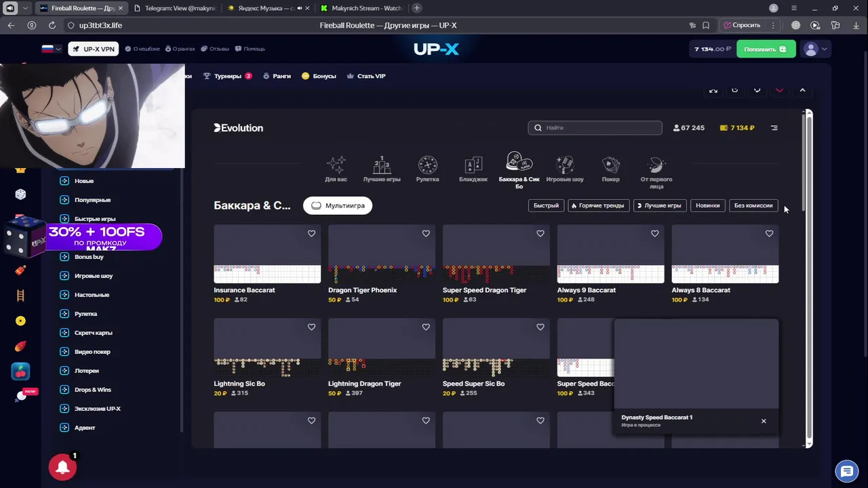Open the notification bell with badge 1
868x488 pixels.
(x=62, y=467)
